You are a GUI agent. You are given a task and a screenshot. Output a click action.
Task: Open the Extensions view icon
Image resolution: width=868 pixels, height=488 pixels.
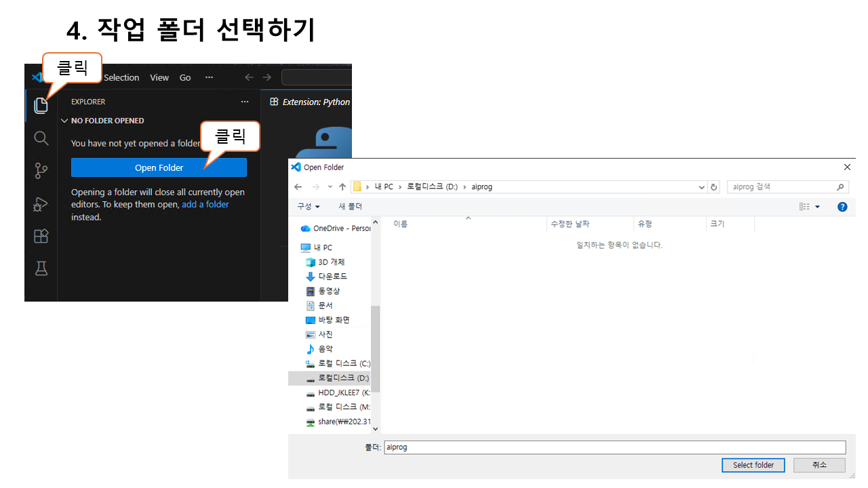41,236
